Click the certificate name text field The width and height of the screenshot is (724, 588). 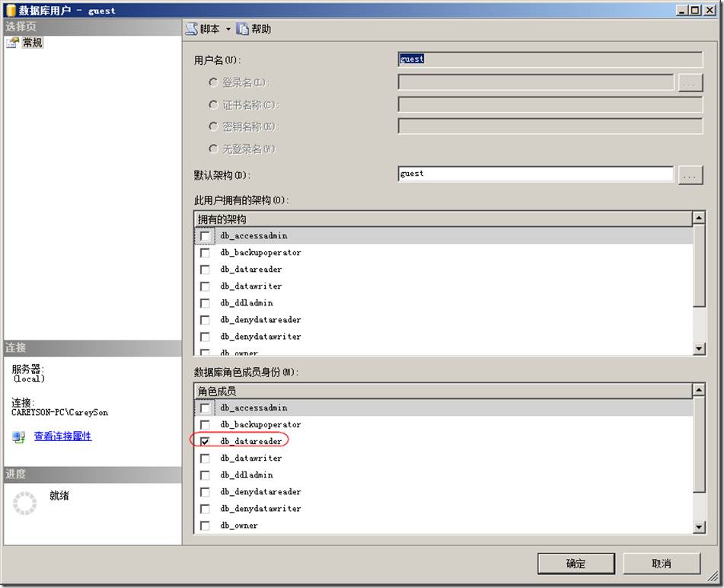(x=550, y=104)
